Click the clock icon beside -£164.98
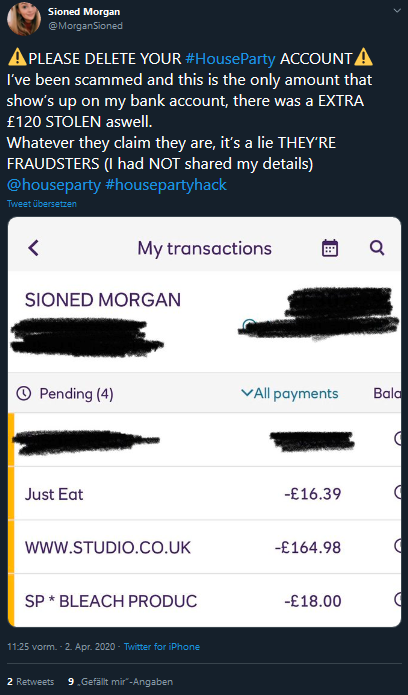The width and height of the screenshot is (408, 695). (398, 546)
